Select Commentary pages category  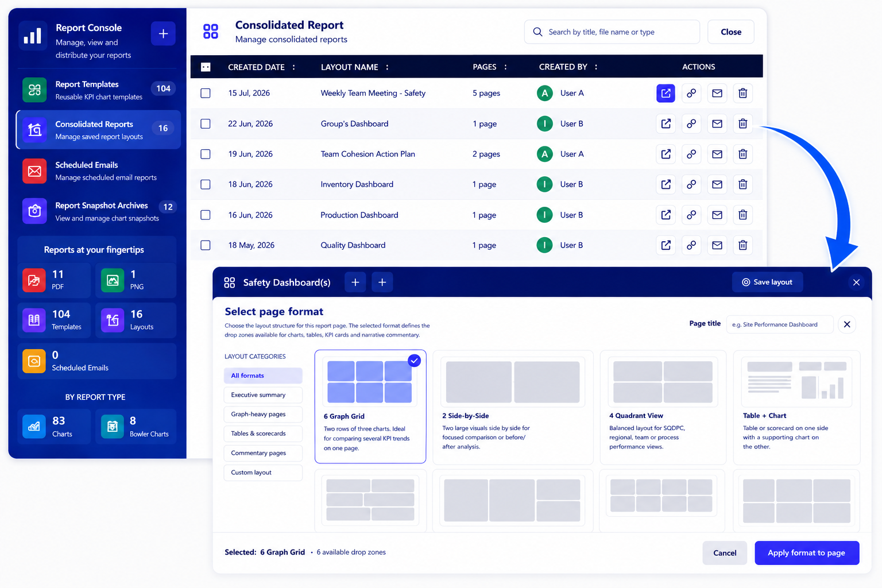[x=263, y=453]
